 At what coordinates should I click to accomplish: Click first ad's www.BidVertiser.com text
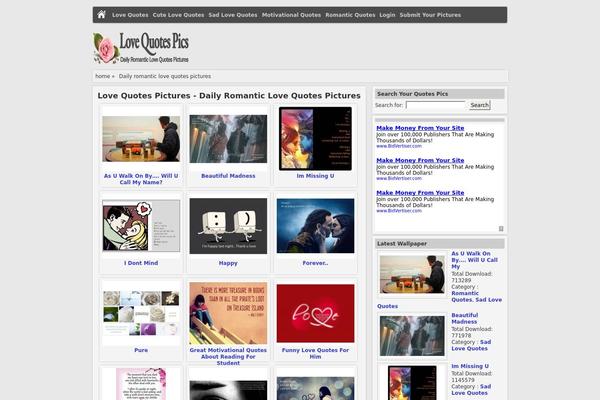coord(399,146)
